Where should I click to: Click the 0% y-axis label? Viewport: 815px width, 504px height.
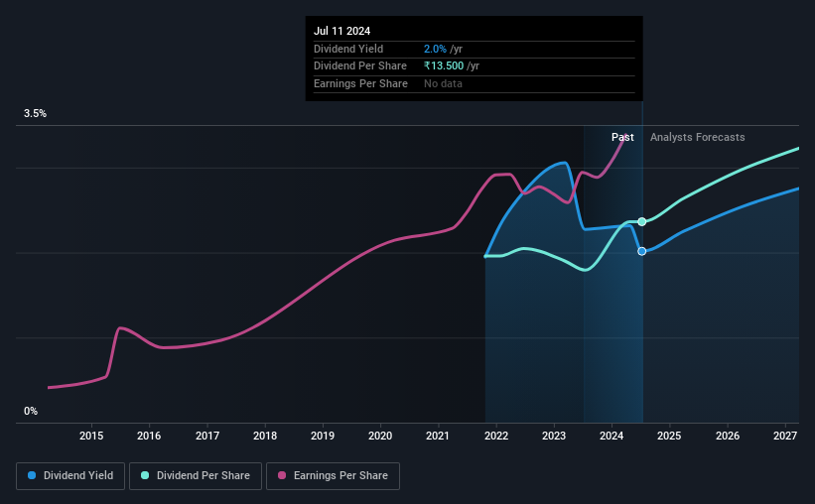(31, 411)
